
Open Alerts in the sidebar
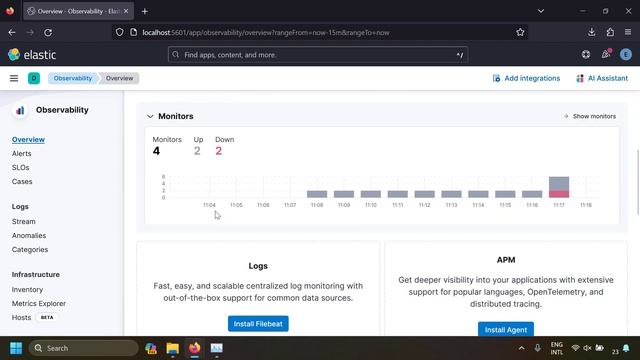[22, 153]
